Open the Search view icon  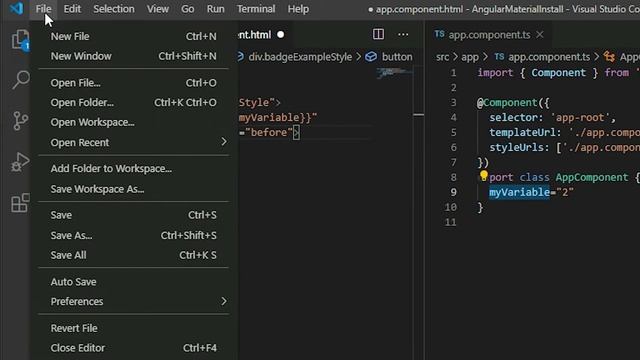pos(20,80)
